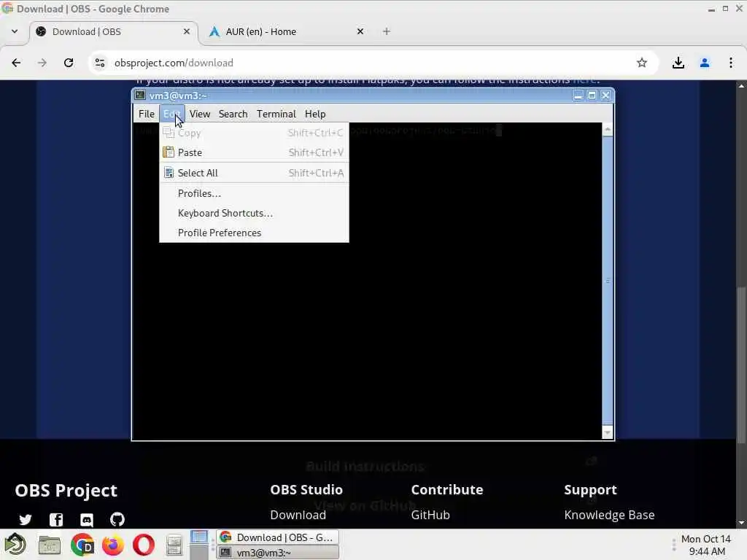
Task: Open the Terminal menu in terminal window
Action: pyautogui.click(x=276, y=114)
